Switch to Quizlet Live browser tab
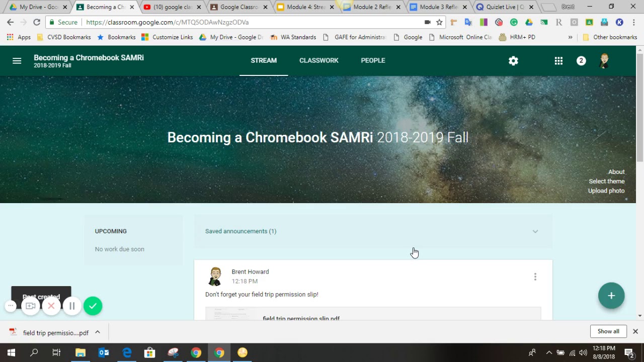Screen dimensions: 644x362 coord(505,7)
